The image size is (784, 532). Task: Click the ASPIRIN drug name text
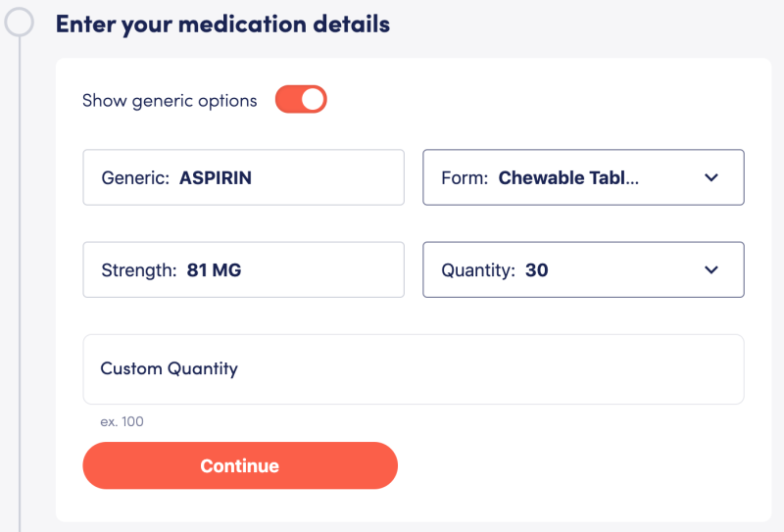pyautogui.click(x=215, y=177)
